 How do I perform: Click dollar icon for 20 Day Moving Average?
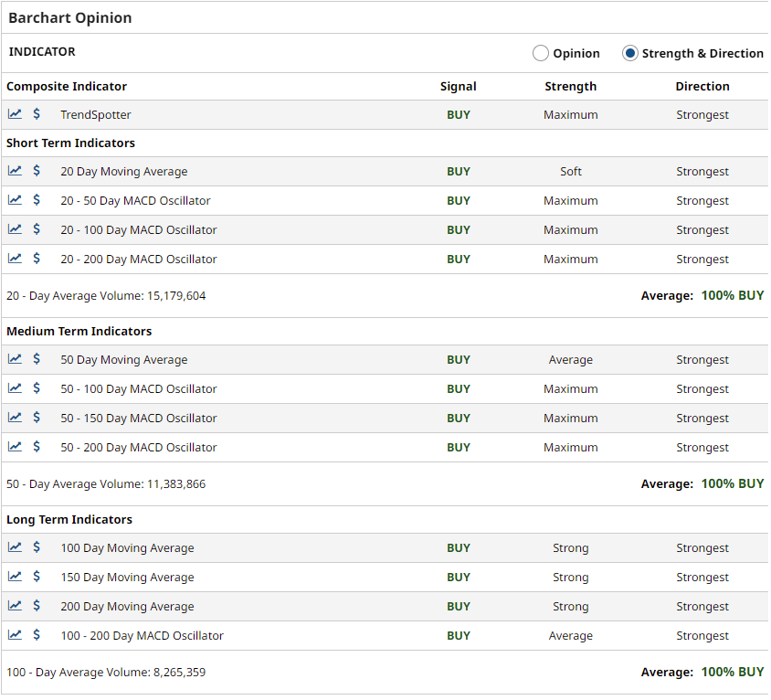coord(37,171)
